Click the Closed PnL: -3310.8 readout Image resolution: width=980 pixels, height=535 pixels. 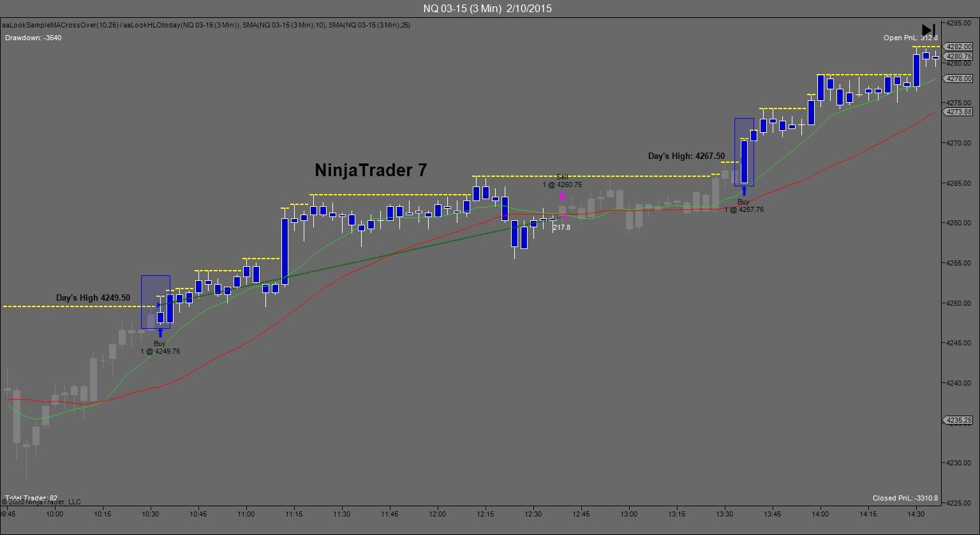pos(905,498)
